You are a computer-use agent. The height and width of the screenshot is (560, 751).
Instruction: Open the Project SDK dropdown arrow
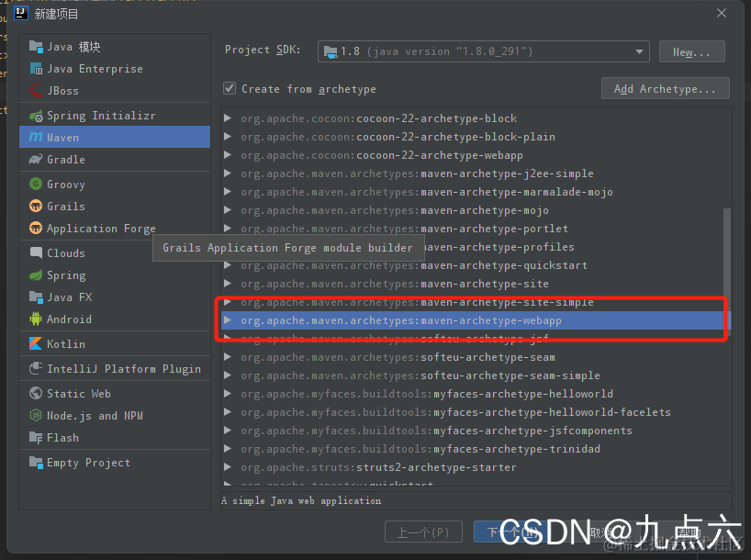point(639,51)
